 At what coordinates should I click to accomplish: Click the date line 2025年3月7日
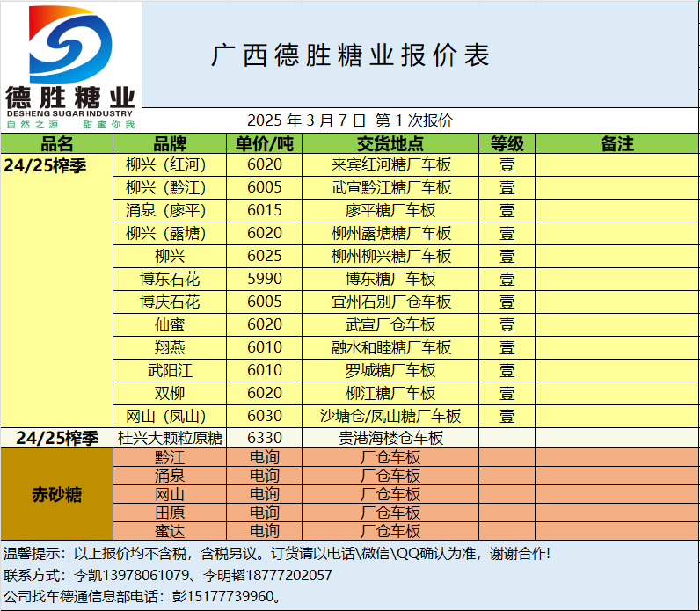350,120
